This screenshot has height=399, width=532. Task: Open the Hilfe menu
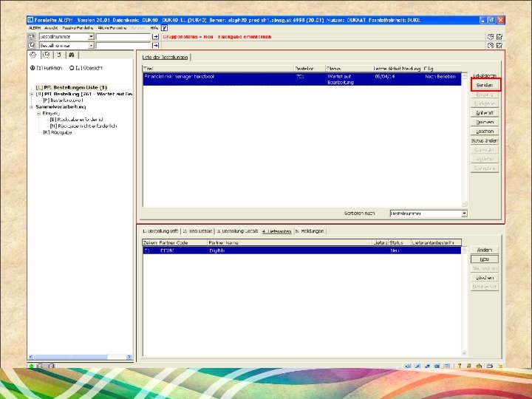coord(154,28)
